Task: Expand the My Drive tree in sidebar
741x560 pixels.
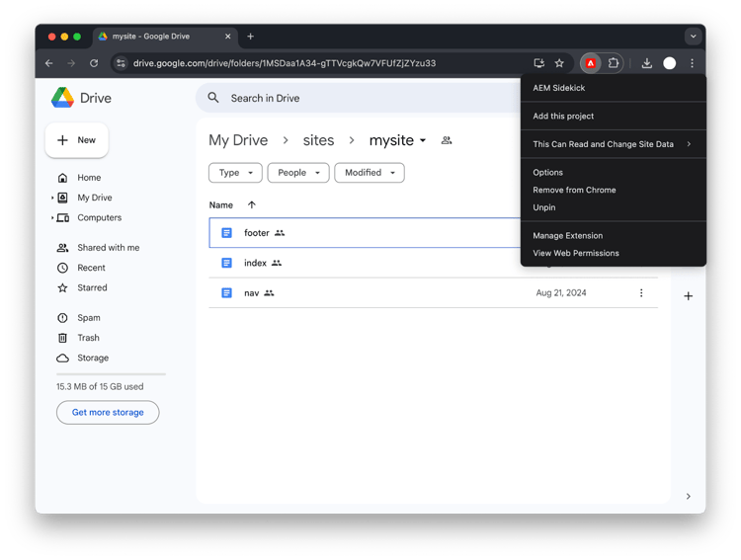Action: [52, 198]
